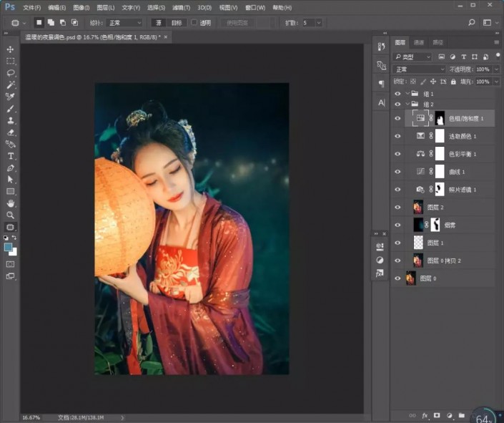The height and width of the screenshot is (423, 504).
Task: Select the Zoom tool
Action: tap(10, 215)
